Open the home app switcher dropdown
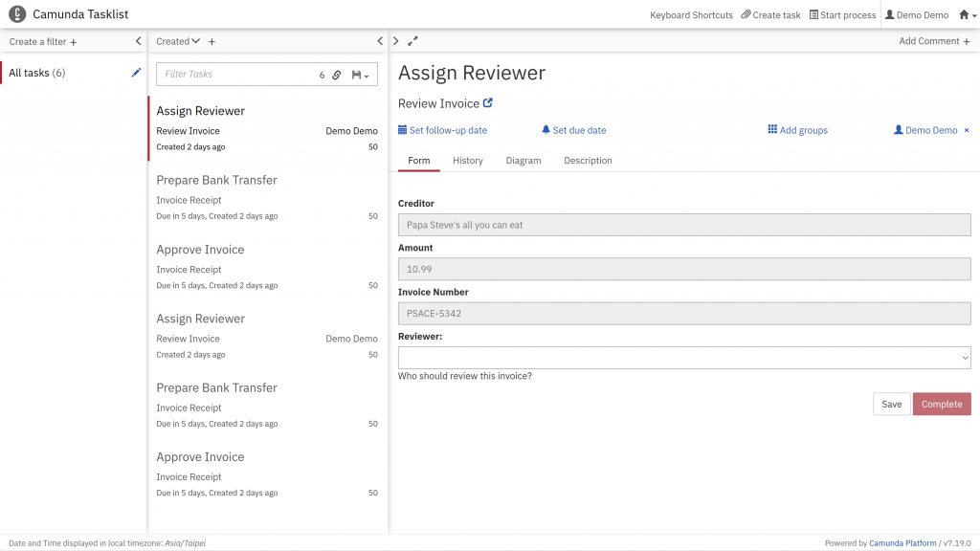980x551 pixels. tap(968, 15)
